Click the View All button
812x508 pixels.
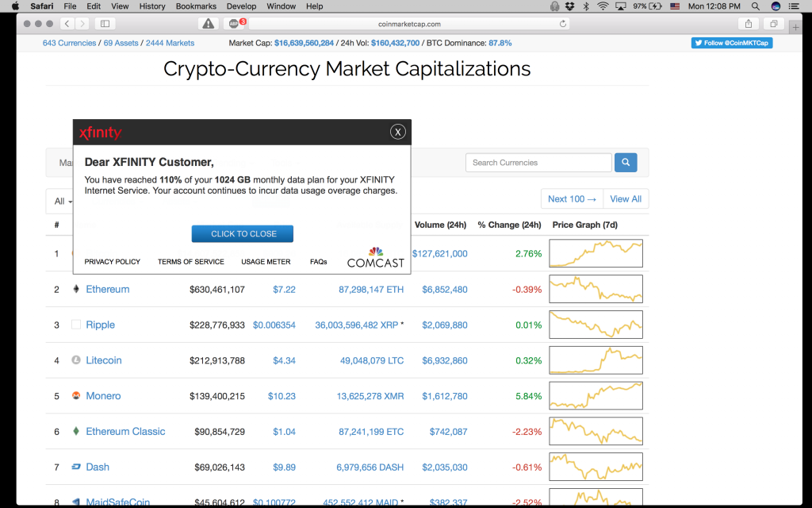(x=626, y=199)
